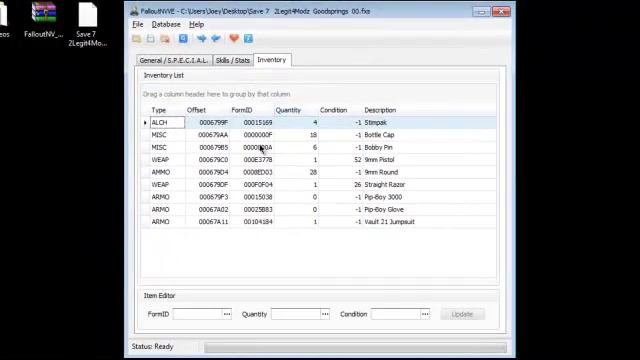
Task: Click the AMMO type cell
Action: coord(167,172)
